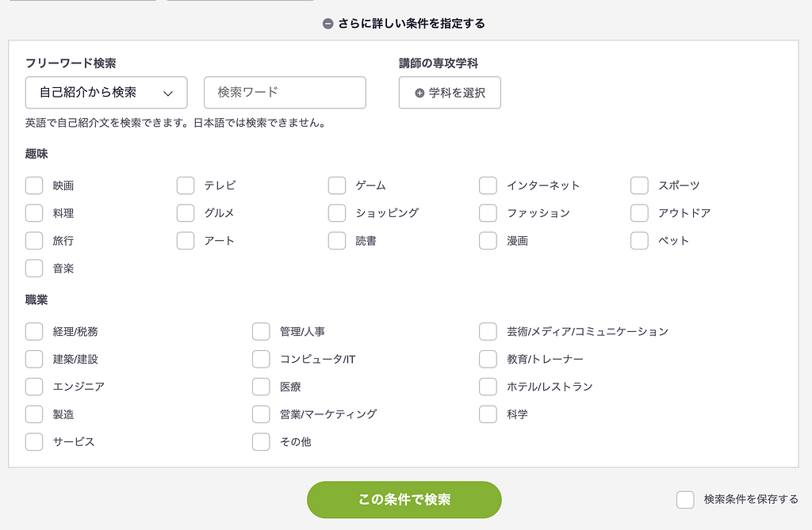Image resolution: width=812 pixels, height=530 pixels.
Task: Tick the 読書 checkbox
Action: [337, 241]
